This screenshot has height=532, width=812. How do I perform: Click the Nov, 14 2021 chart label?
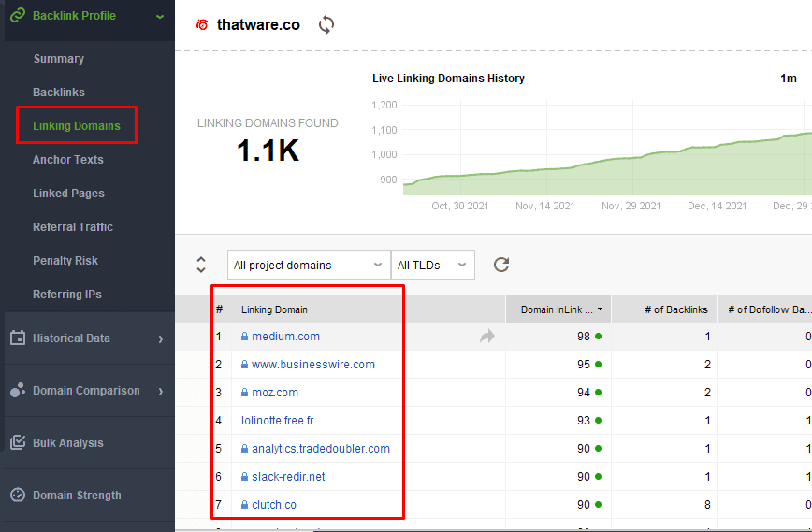point(544,206)
